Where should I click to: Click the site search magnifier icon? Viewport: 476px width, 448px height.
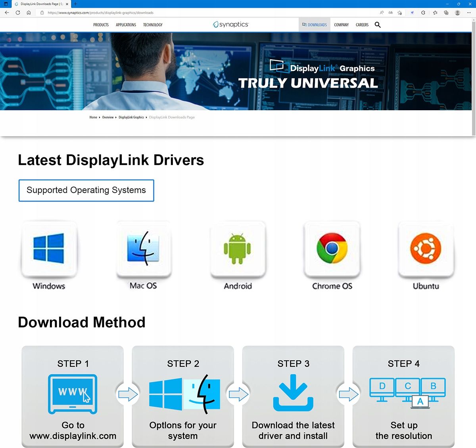click(378, 25)
